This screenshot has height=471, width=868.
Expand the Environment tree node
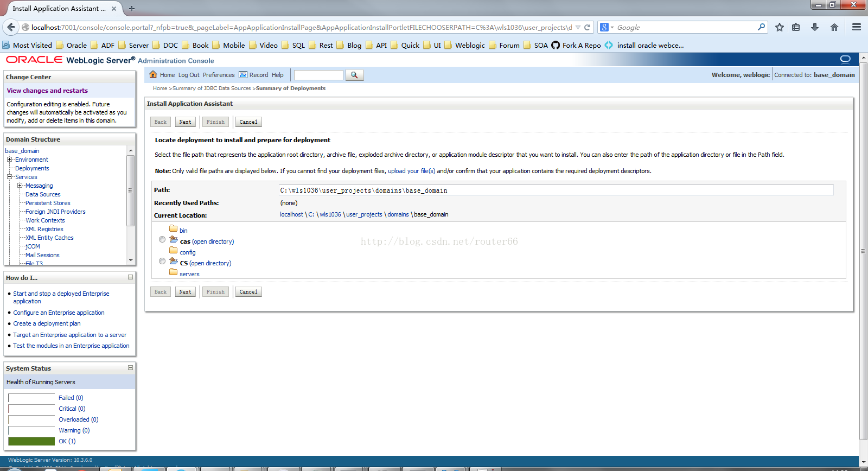[9, 160]
